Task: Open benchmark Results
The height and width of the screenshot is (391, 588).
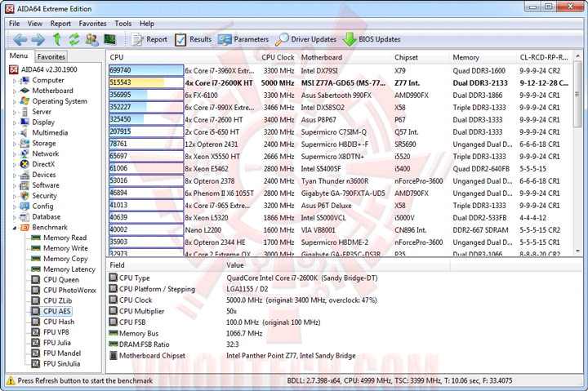Action: coord(193,39)
